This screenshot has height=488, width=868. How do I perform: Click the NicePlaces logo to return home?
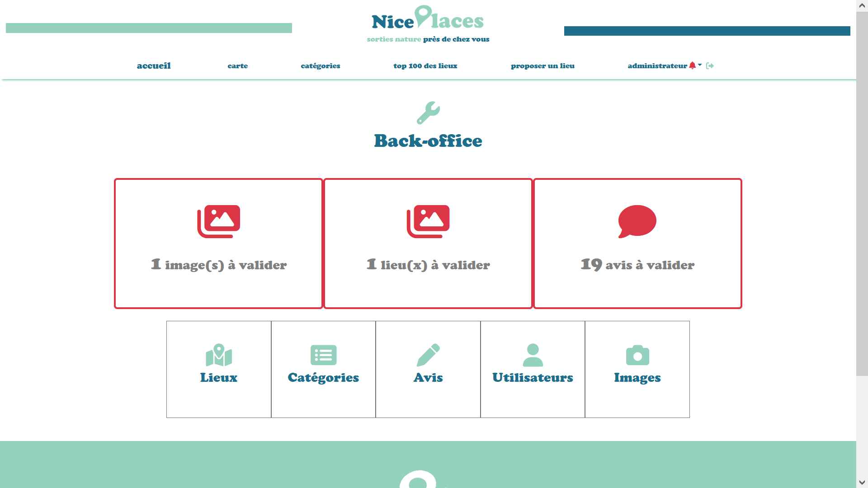427,19
